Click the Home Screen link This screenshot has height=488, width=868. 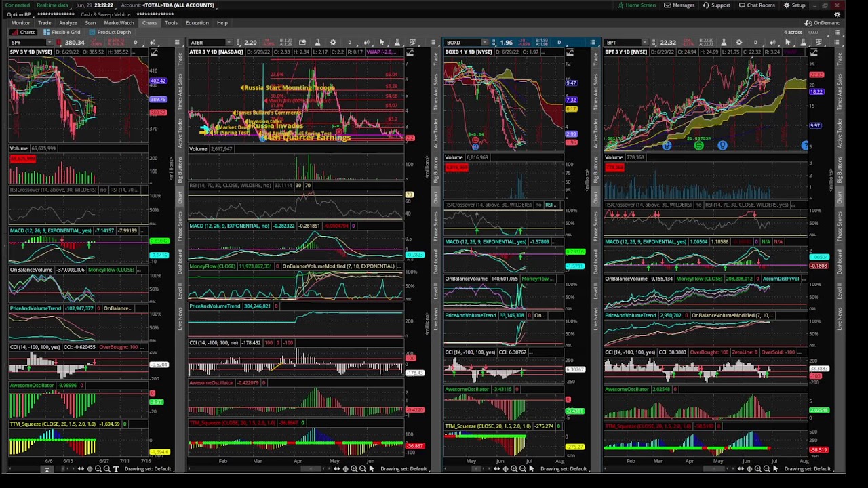(636, 5)
